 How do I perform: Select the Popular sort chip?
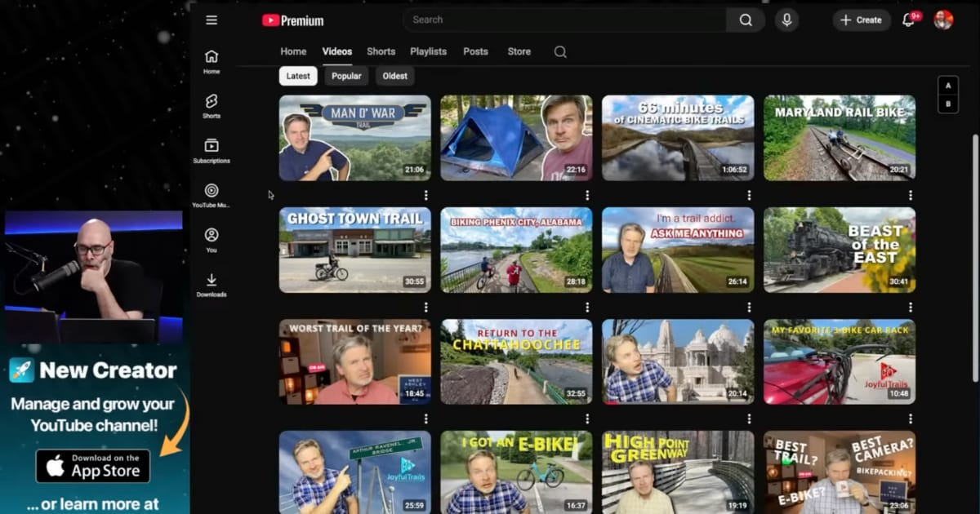point(346,76)
